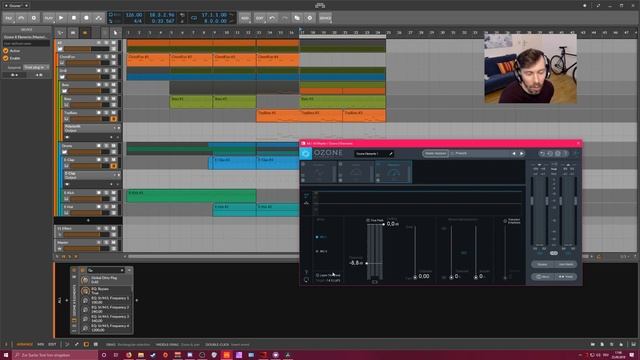This screenshot has width=640, height=360.
Task: Select the first module tile in the Ozone chain
Action: click(319, 172)
